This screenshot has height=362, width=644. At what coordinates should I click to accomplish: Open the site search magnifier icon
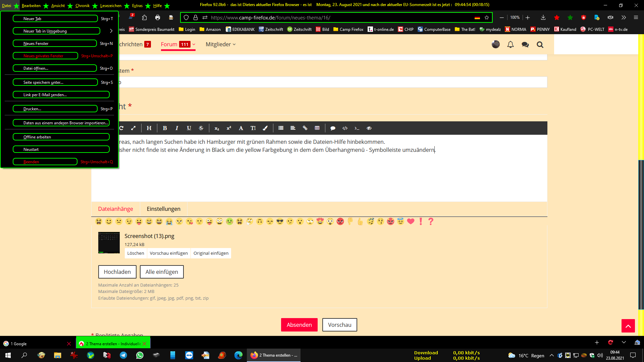540,44
